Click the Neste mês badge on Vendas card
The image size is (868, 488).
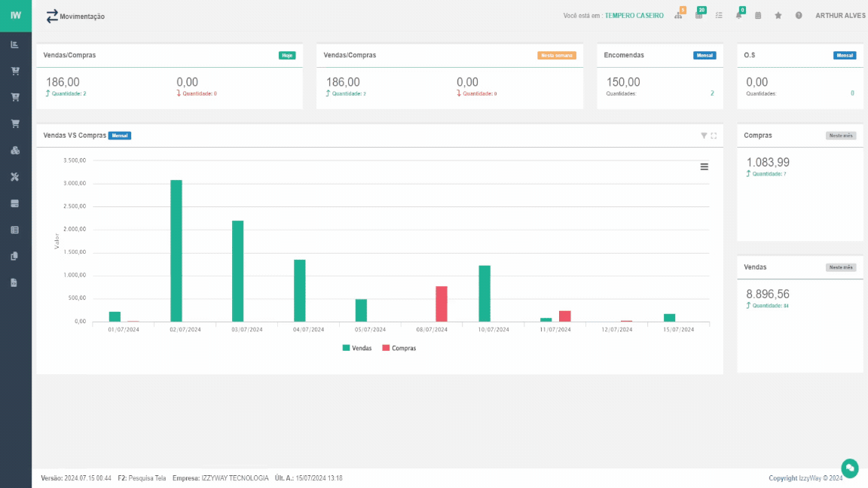[x=841, y=267]
